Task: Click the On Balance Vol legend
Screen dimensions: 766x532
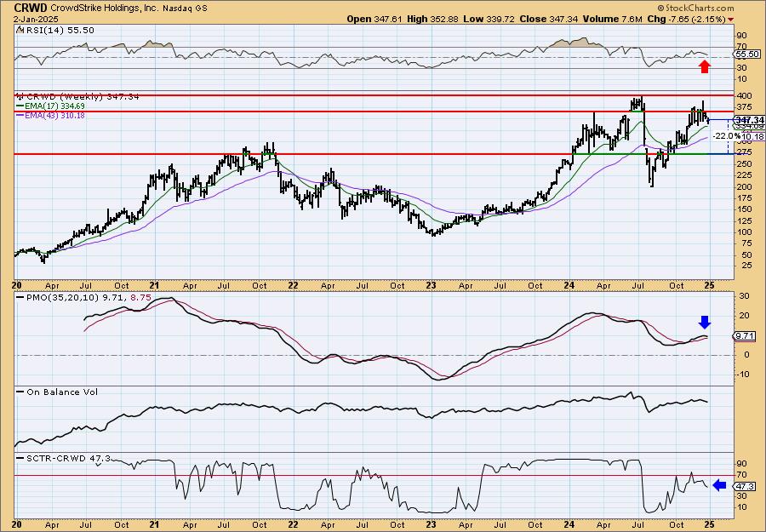Action: tap(57, 392)
